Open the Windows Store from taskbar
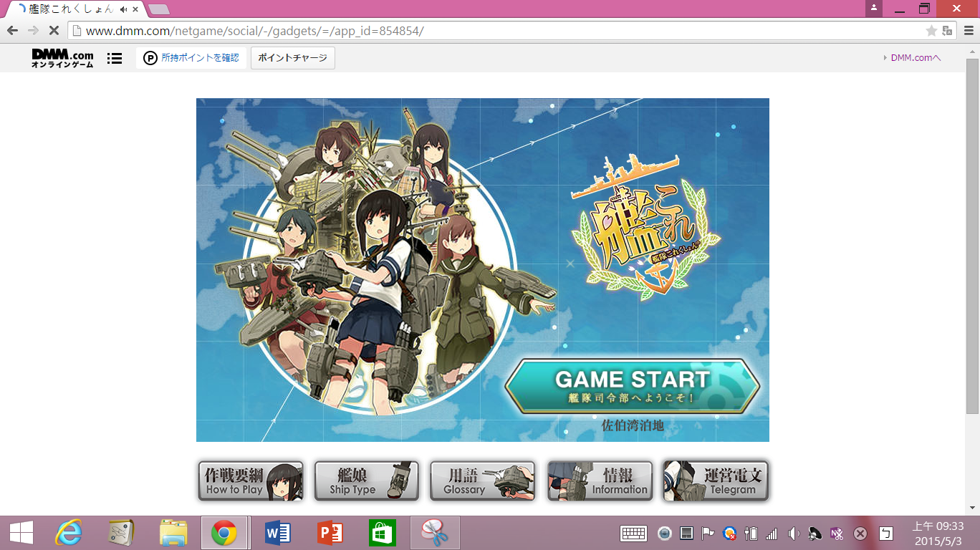980x550 pixels. click(x=383, y=533)
